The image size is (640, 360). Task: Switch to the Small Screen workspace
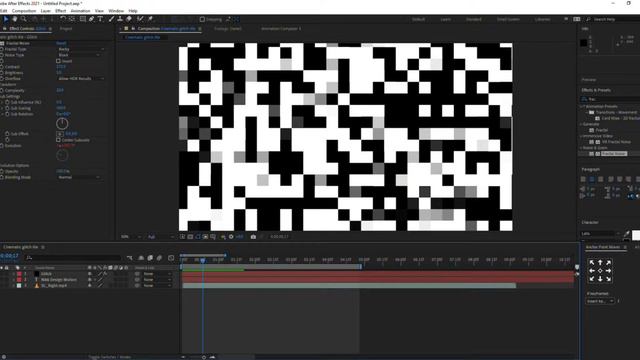508,19
